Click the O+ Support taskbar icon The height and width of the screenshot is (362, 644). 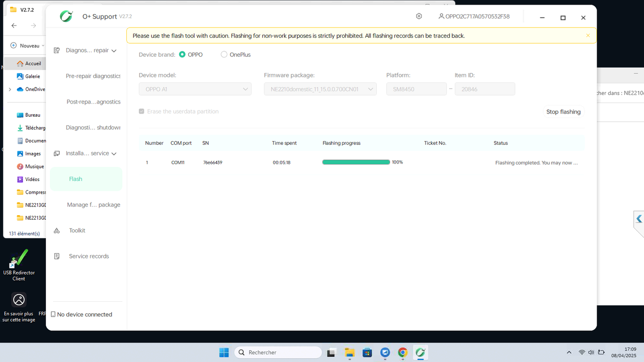point(420,352)
